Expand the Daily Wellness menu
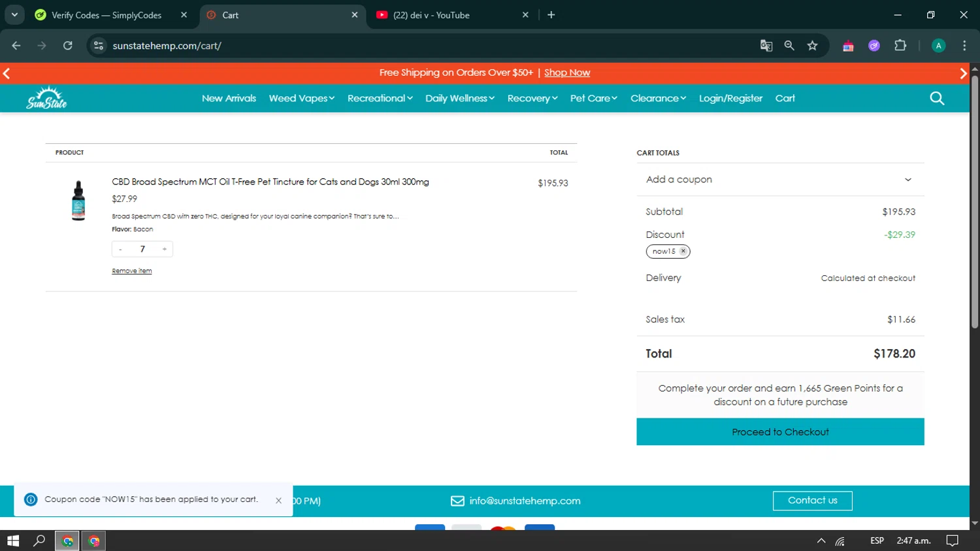Viewport: 980px width, 551px height. [459, 98]
